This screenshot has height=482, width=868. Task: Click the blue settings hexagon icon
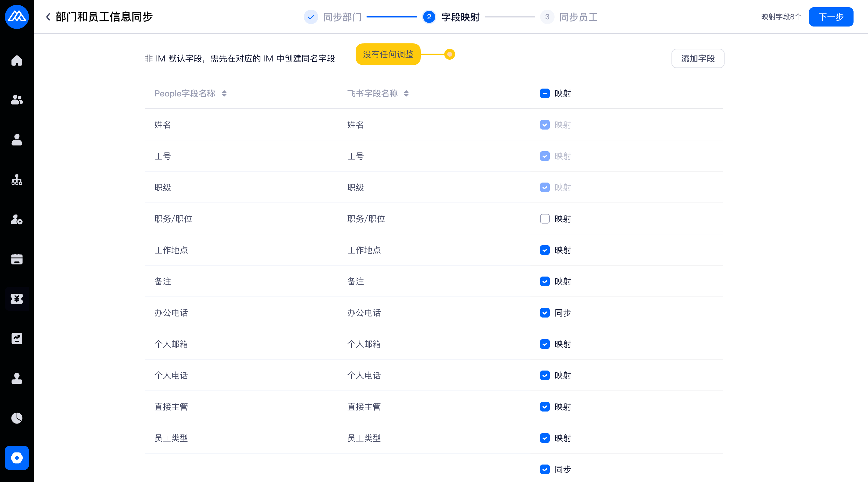(17, 458)
